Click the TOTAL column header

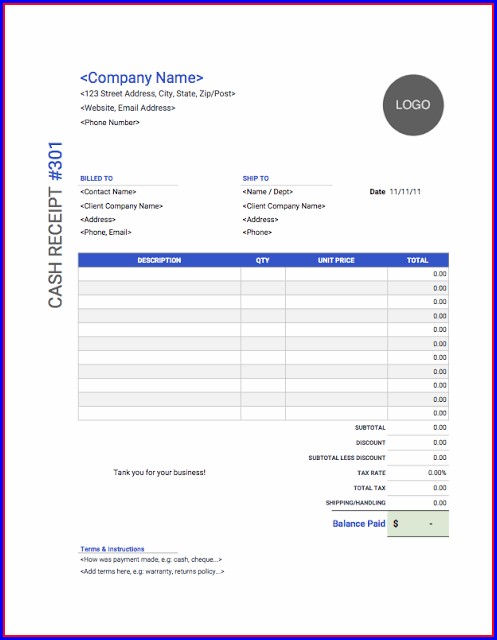417,260
